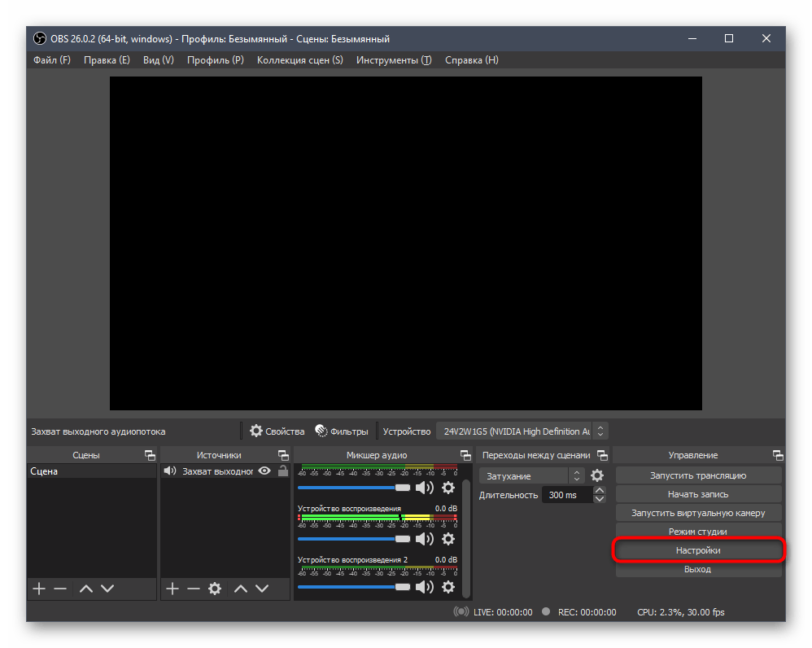Click the Настройки button
Image resolution: width=812 pixels, height=648 pixels.
(x=697, y=550)
